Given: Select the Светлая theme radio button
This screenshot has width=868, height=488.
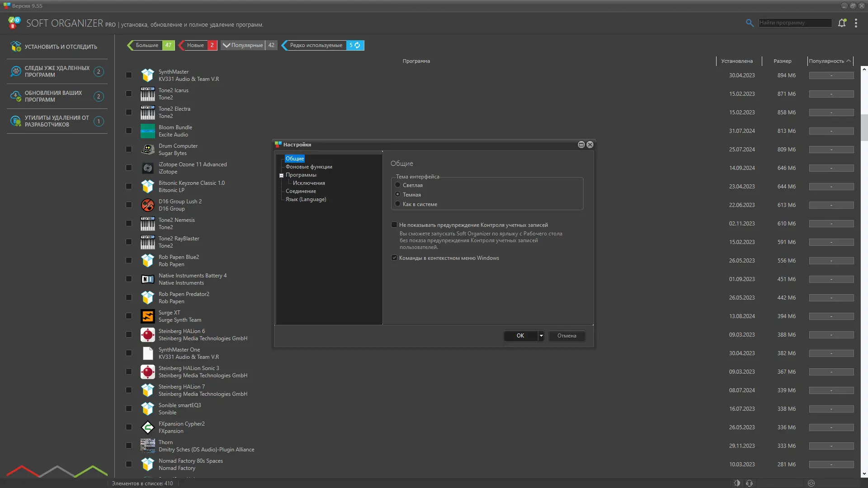Looking at the screenshot, I should pyautogui.click(x=398, y=185).
